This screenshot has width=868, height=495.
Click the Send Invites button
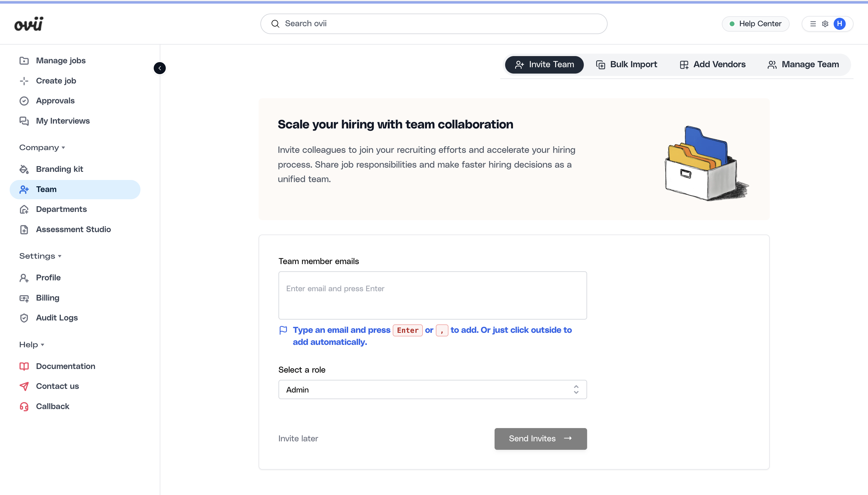pyautogui.click(x=540, y=439)
